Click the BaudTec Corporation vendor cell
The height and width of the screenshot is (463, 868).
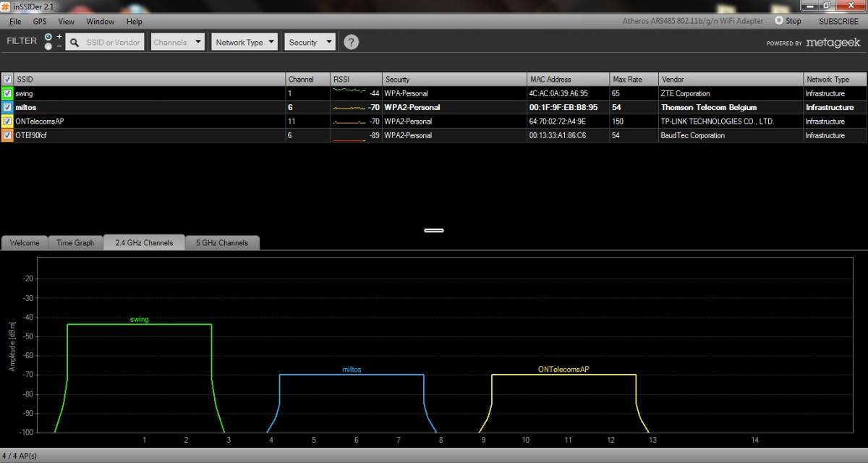tap(691, 135)
